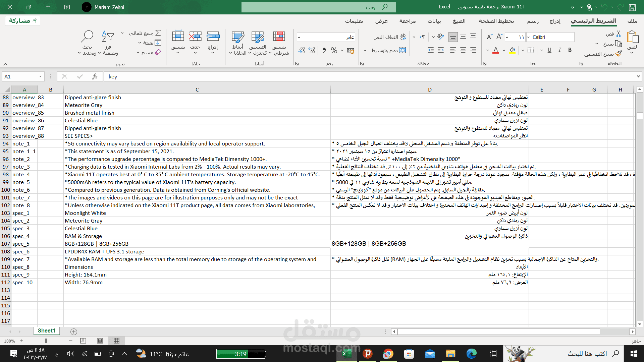This screenshot has width=644, height=362.
Task: Click the Decrease Font Size icon
Action: (x=490, y=37)
